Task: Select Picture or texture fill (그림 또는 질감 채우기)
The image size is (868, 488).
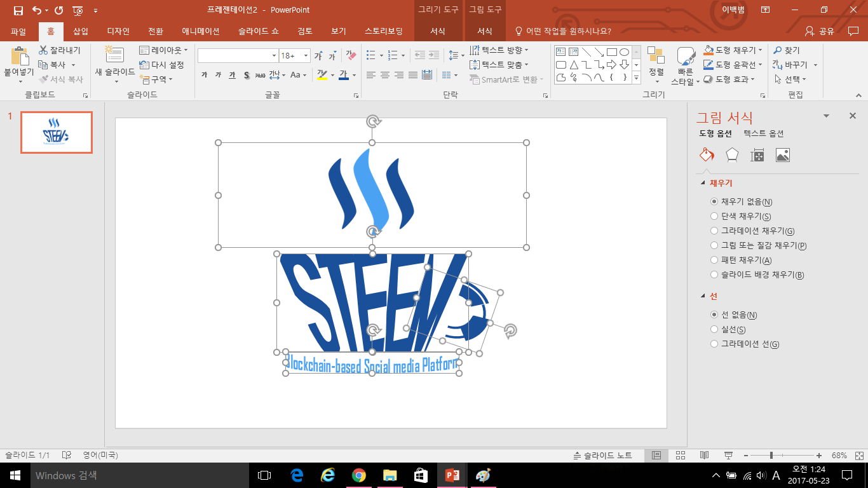Action: point(714,245)
